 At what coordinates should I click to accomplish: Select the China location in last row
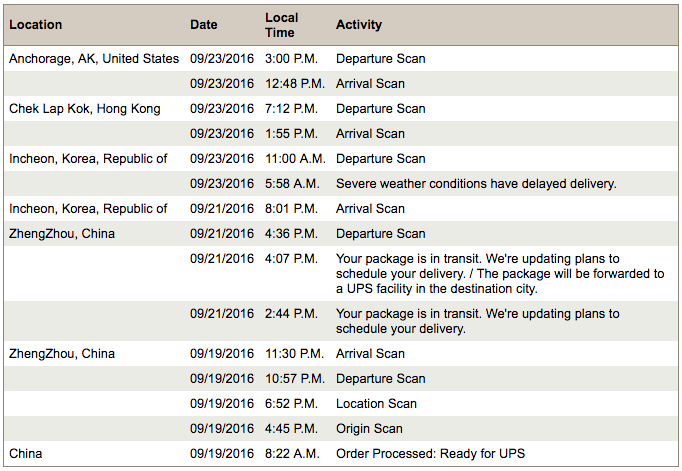[26, 454]
